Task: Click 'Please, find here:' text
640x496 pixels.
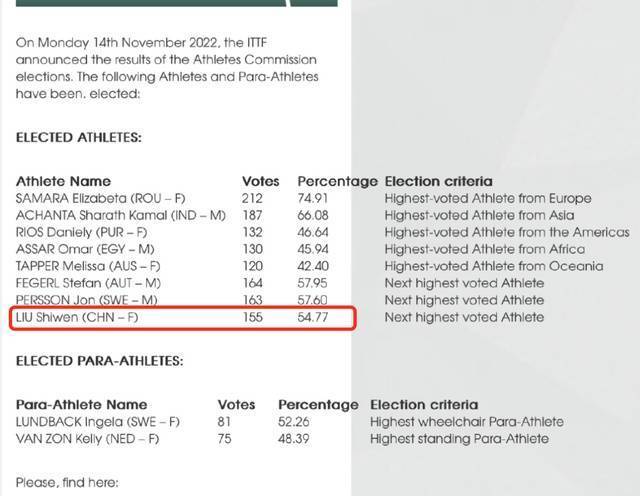Action: [67, 483]
